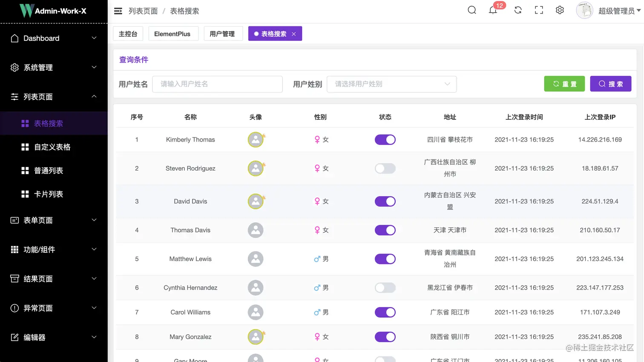The width and height of the screenshot is (644, 362).
Task: Open the 用户性别 selection dropdown
Action: (x=391, y=84)
